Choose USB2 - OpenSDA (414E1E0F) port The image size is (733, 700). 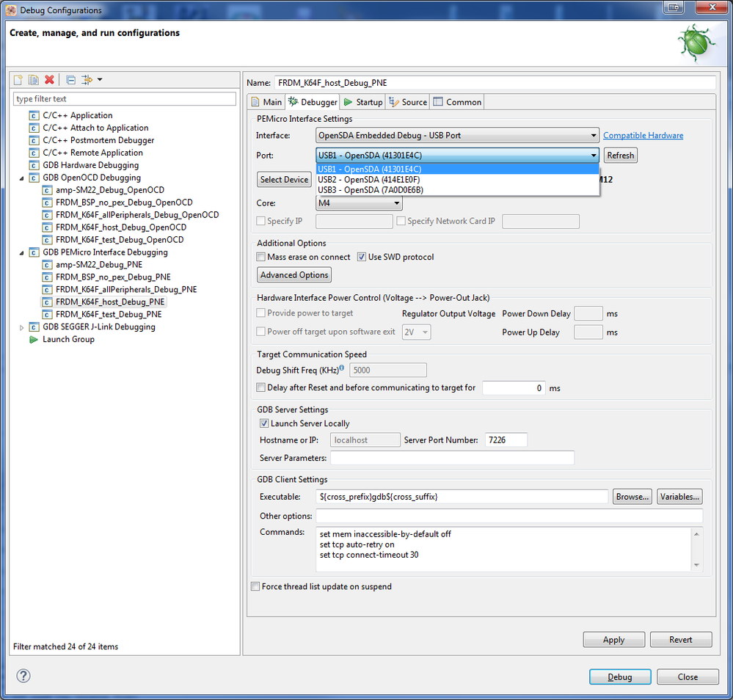[458, 180]
